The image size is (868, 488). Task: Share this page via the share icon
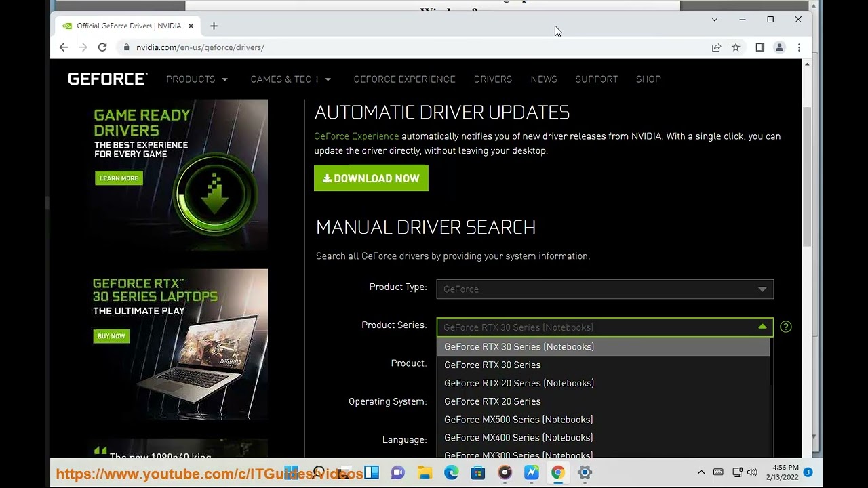tap(716, 47)
